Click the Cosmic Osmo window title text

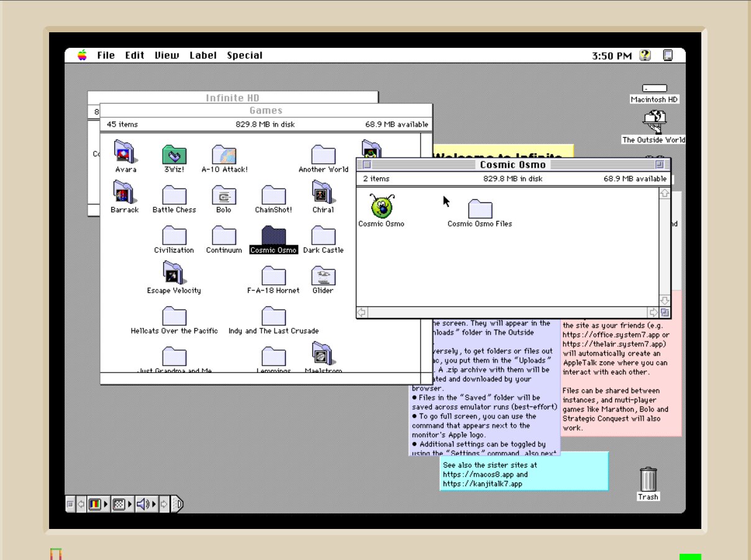(x=513, y=165)
